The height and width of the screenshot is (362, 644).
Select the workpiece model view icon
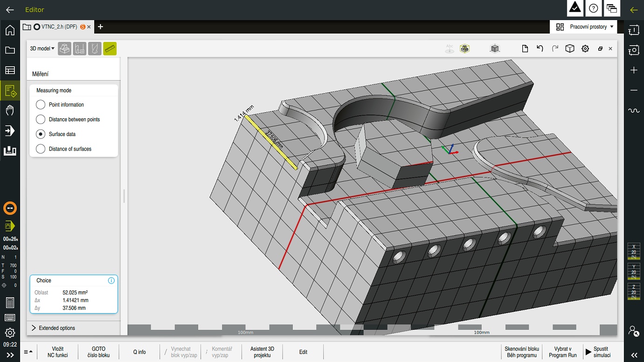point(64,48)
